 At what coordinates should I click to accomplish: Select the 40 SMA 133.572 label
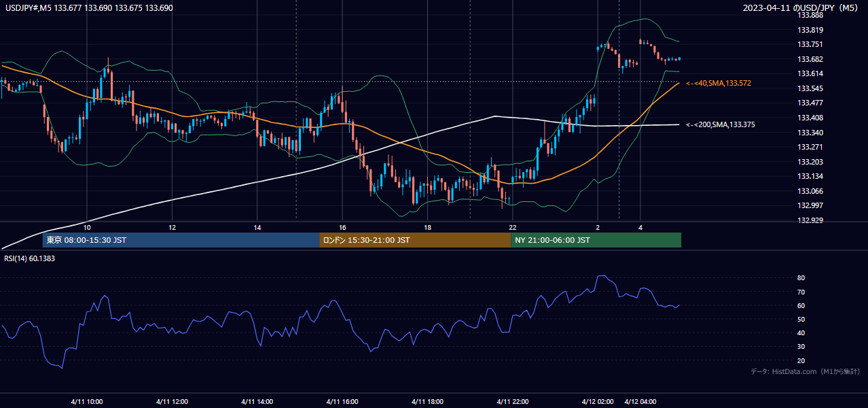[x=719, y=83]
